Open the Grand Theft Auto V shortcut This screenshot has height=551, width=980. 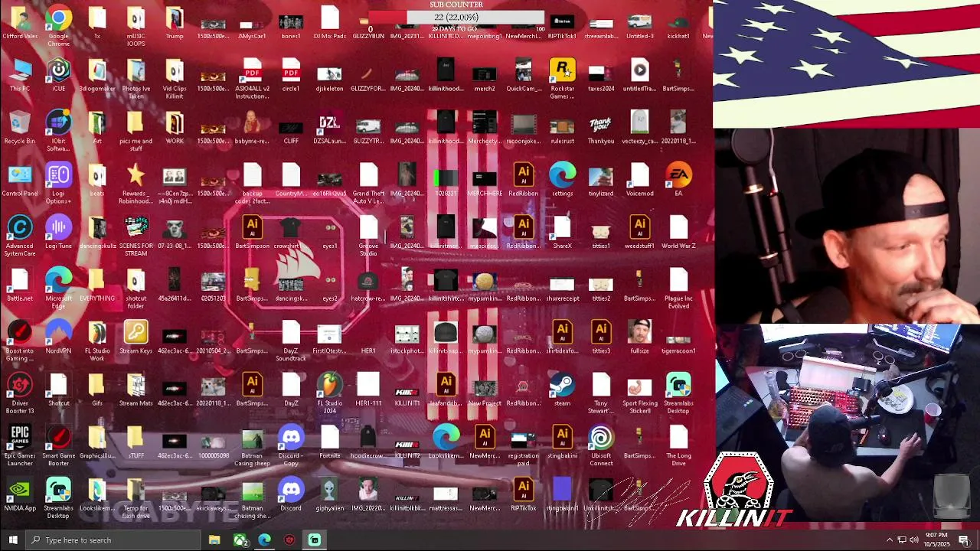tap(368, 184)
